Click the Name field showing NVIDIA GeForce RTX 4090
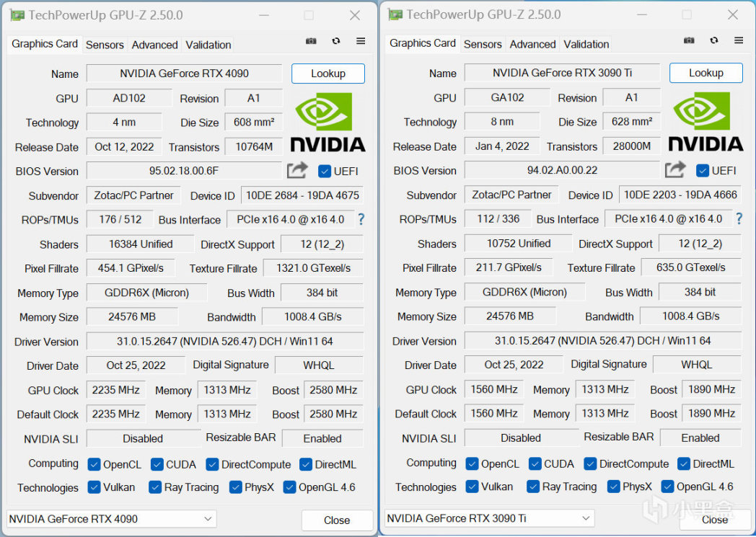The height and width of the screenshot is (537, 756). point(184,74)
